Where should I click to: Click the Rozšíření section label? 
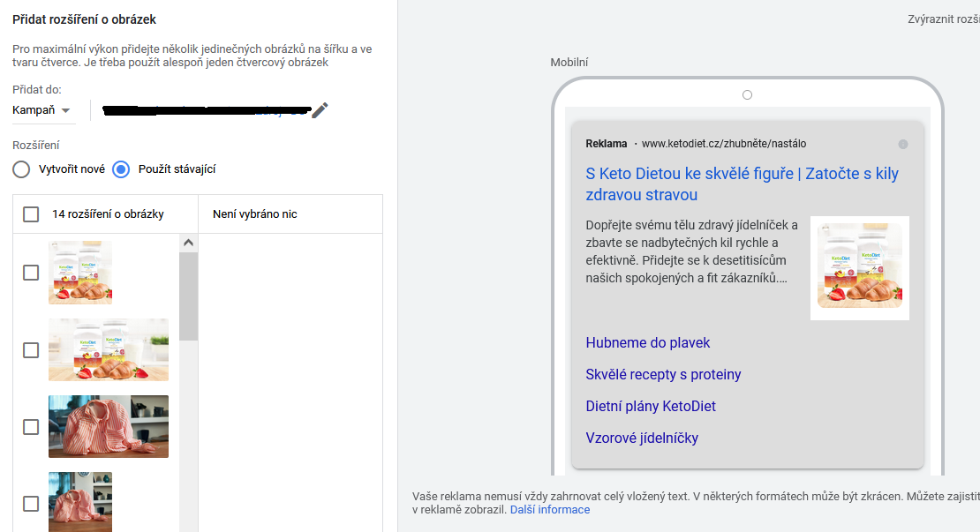point(35,146)
